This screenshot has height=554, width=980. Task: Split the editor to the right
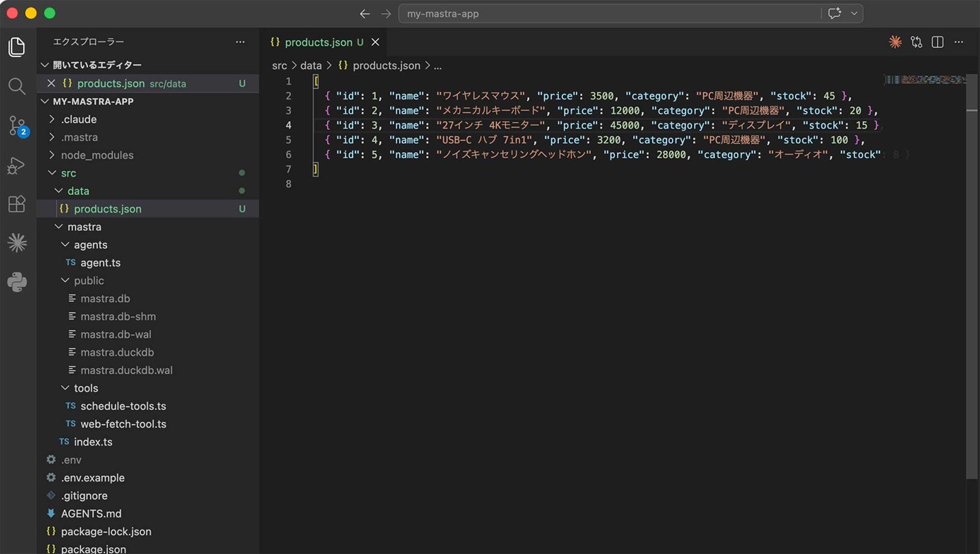coord(938,42)
